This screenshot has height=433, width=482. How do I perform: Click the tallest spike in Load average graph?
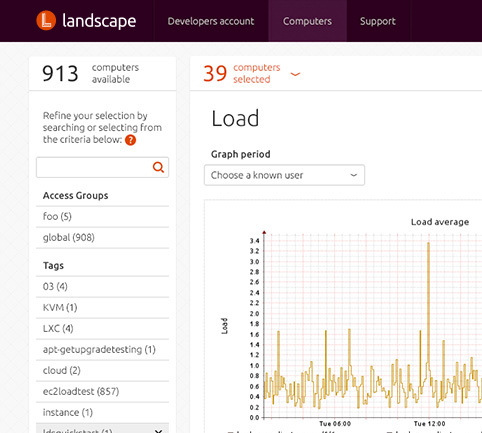click(428, 300)
